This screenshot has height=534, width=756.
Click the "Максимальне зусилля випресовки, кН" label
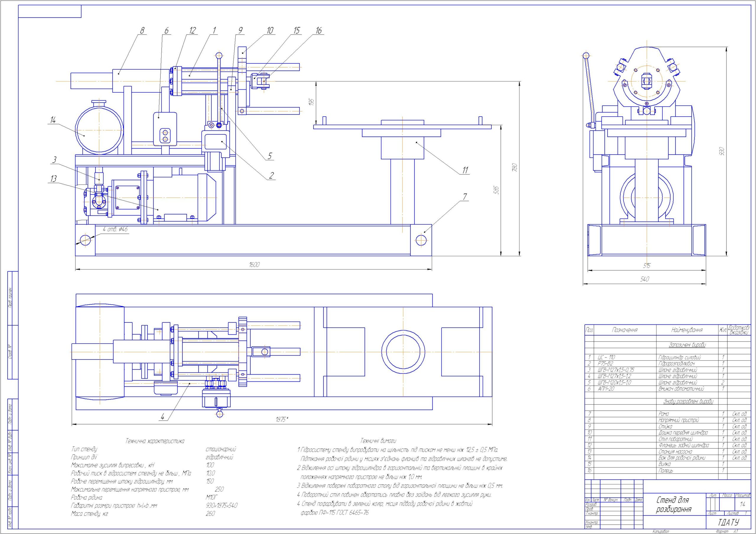click(113, 465)
